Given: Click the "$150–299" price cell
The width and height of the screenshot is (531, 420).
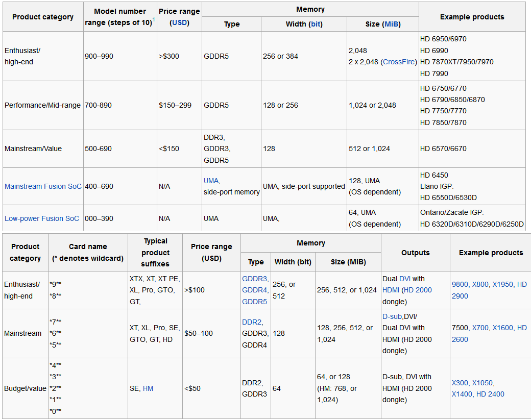Looking at the screenshot, I should click(180, 105).
